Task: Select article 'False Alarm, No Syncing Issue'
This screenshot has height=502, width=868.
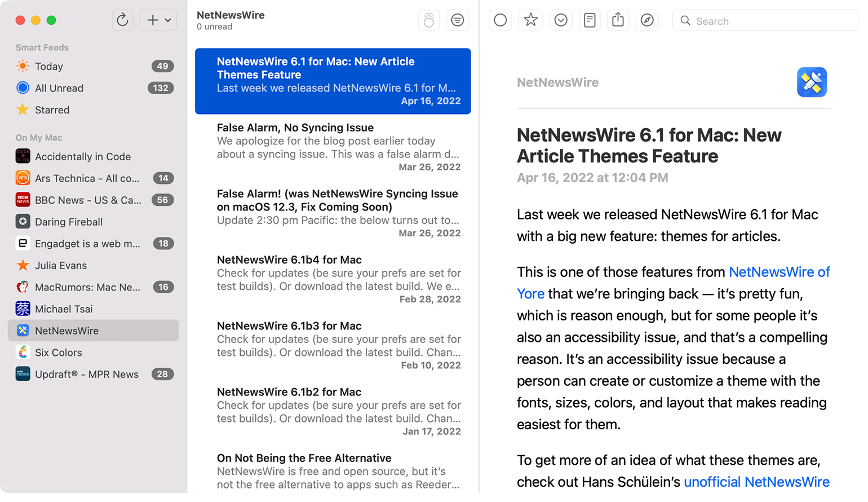Action: point(333,147)
